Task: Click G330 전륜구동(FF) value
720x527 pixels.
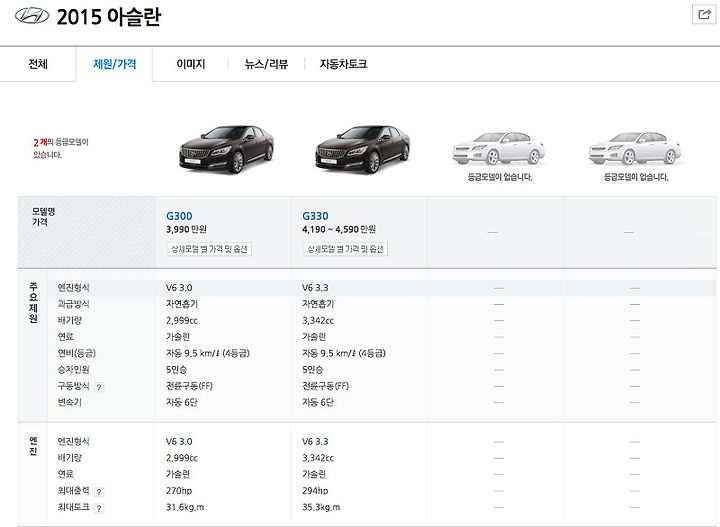Action: pos(326,386)
